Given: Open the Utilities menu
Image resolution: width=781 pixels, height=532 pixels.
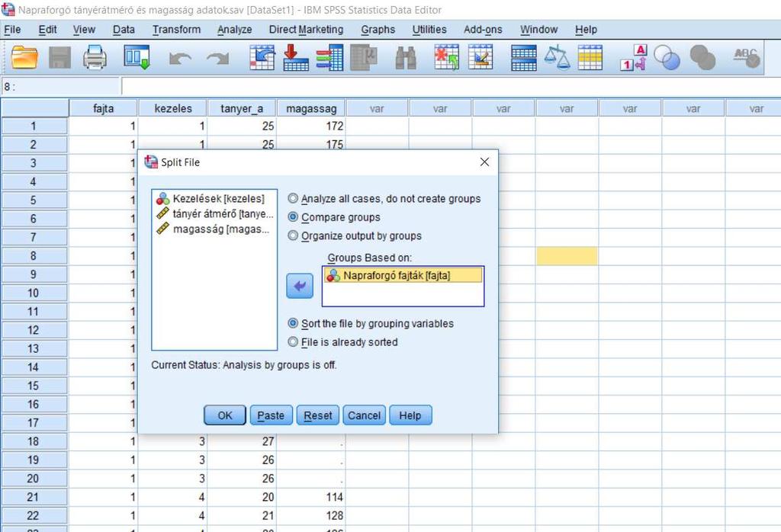Looking at the screenshot, I should point(429,30).
